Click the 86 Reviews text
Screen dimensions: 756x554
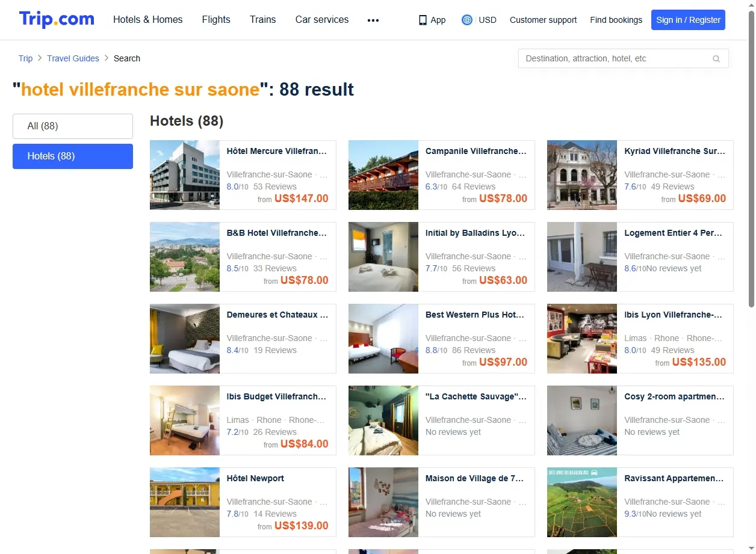pos(474,350)
